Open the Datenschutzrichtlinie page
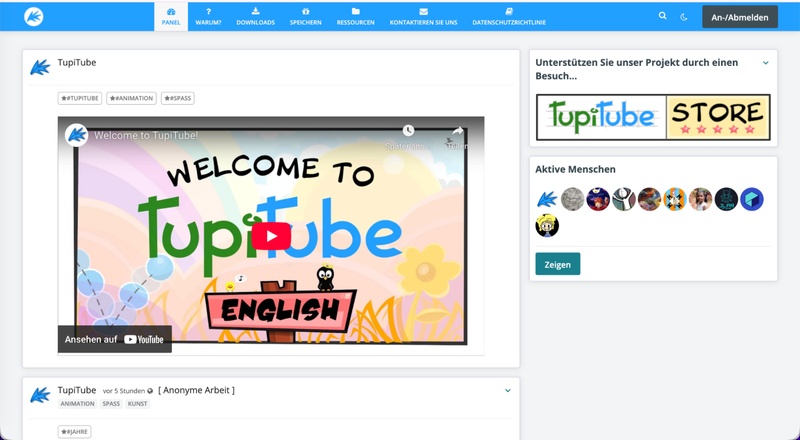800x440 pixels. pos(509,16)
